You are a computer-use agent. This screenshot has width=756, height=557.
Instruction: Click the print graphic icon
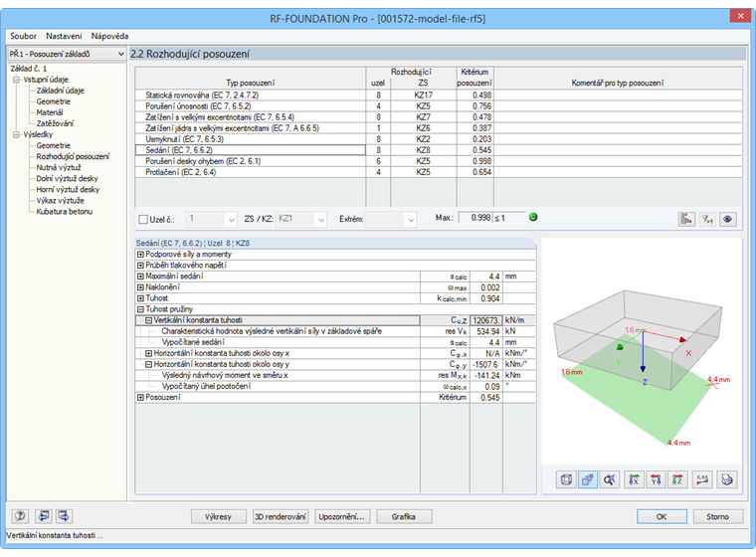[727, 479]
